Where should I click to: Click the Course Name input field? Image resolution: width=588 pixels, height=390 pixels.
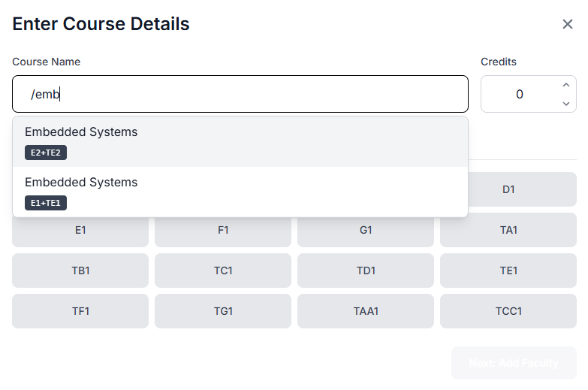(240, 94)
